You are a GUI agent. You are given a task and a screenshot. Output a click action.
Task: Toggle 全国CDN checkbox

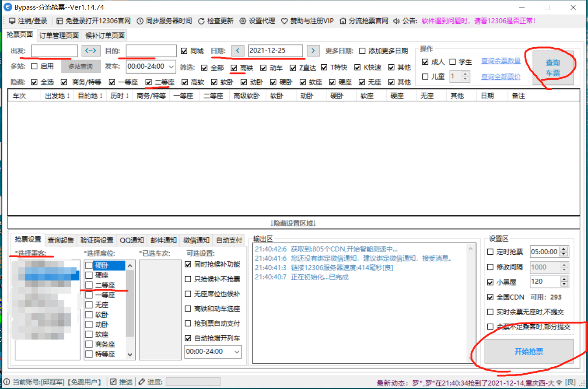pos(490,297)
